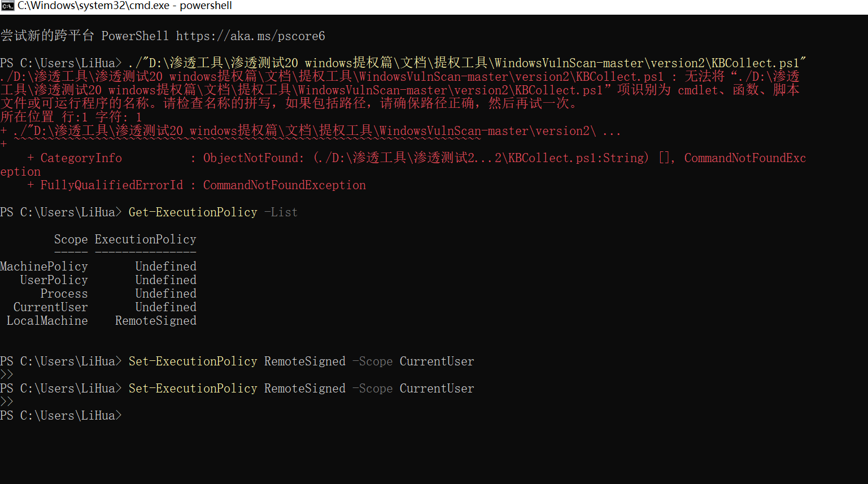
Task: Click the 'Get-ExecutionPolicy' command text
Action: coord(193,212)
